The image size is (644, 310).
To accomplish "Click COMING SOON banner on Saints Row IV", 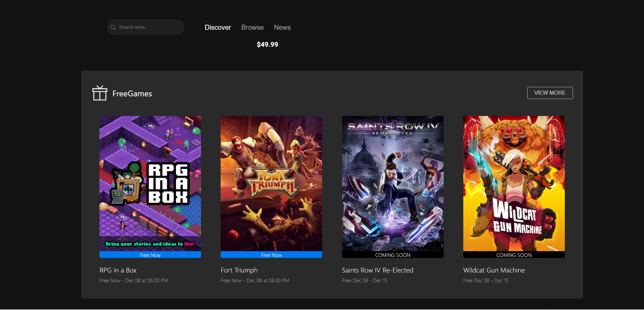I will 393,255.
